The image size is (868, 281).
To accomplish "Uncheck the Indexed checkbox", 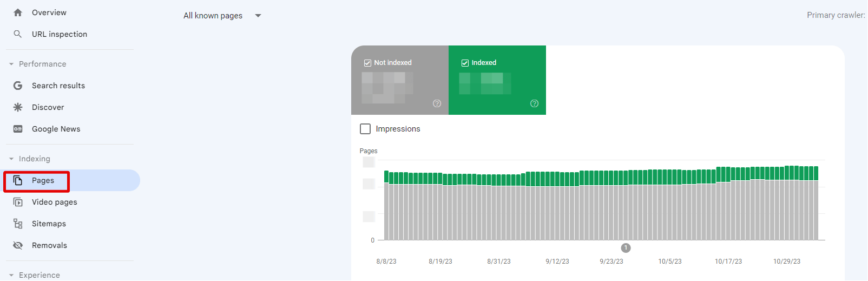I will click(465, 63).
